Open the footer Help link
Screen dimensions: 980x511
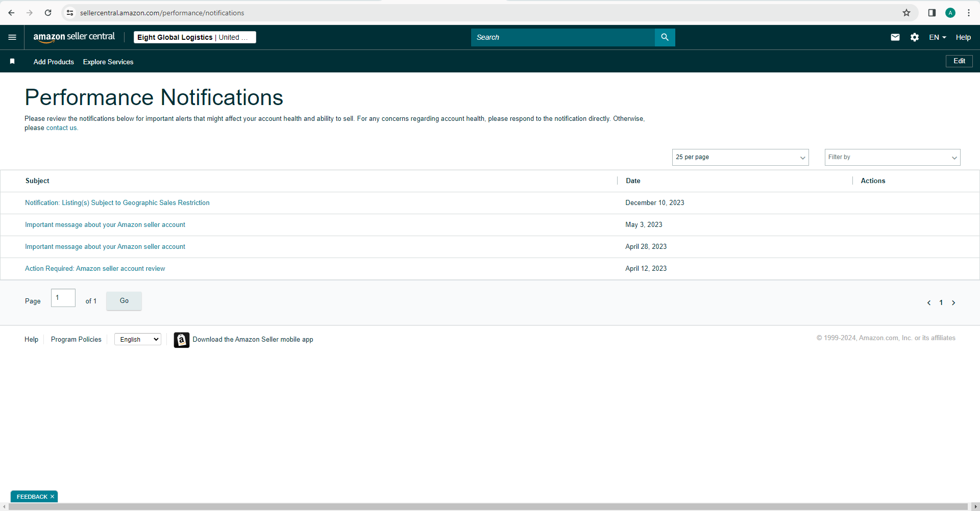31,340
